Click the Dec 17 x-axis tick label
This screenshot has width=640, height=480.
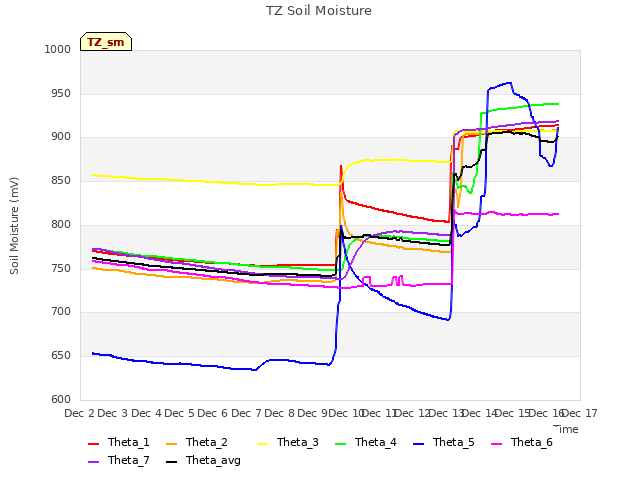[580, 413]
